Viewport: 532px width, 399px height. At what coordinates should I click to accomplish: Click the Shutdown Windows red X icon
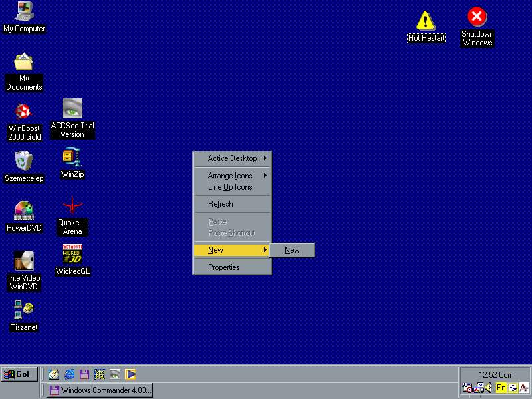click(x=477, y=17)
